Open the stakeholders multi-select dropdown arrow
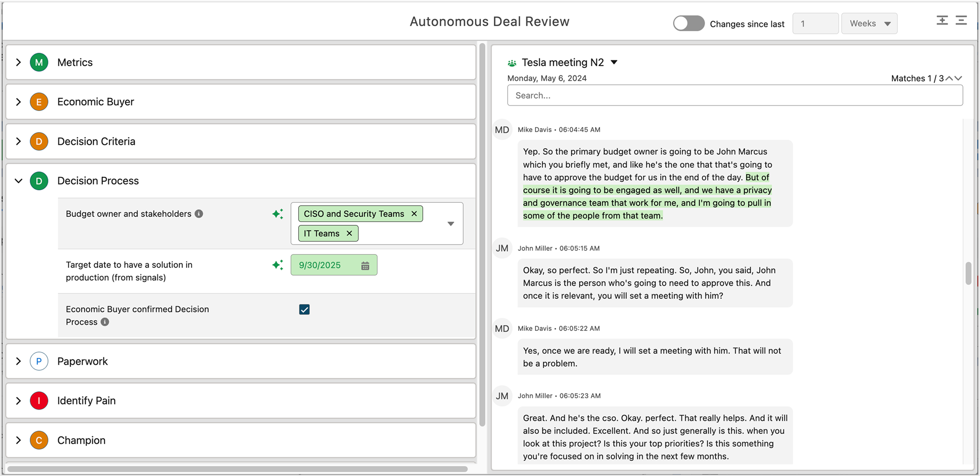The height and width of the screenshot is (476, 980). point(451,224)
